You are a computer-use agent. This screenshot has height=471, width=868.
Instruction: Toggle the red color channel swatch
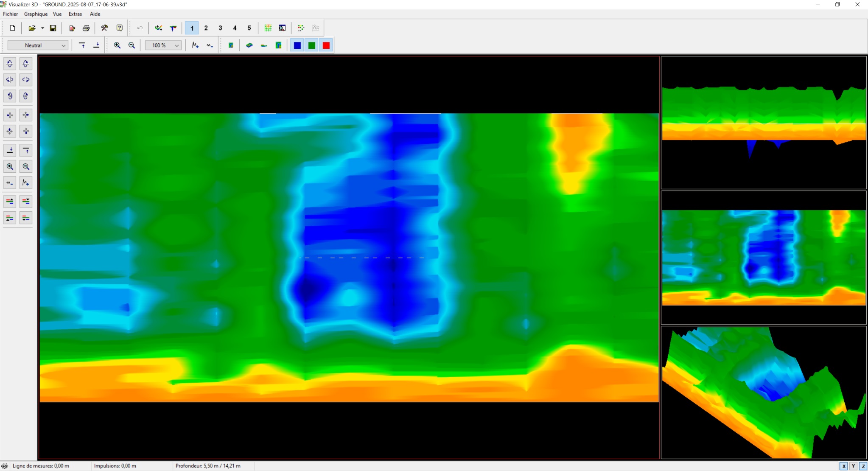(x=326, y=45)
